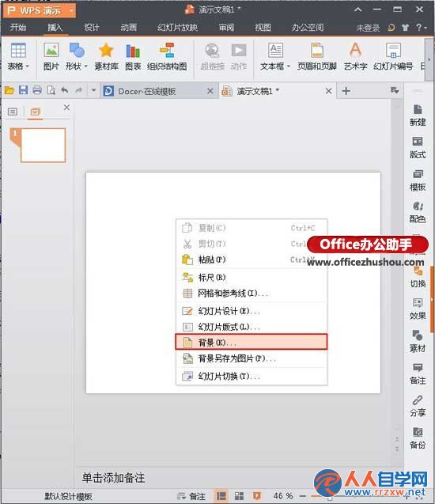The image size is (435, 504).
Task: Choose 幻灯片切换 in context menu
Action: coord(252,376)
